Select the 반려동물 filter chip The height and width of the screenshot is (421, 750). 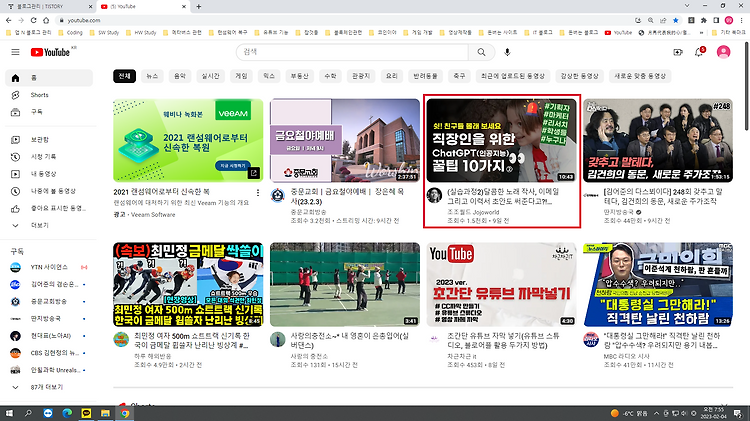[x=425, y=76]
